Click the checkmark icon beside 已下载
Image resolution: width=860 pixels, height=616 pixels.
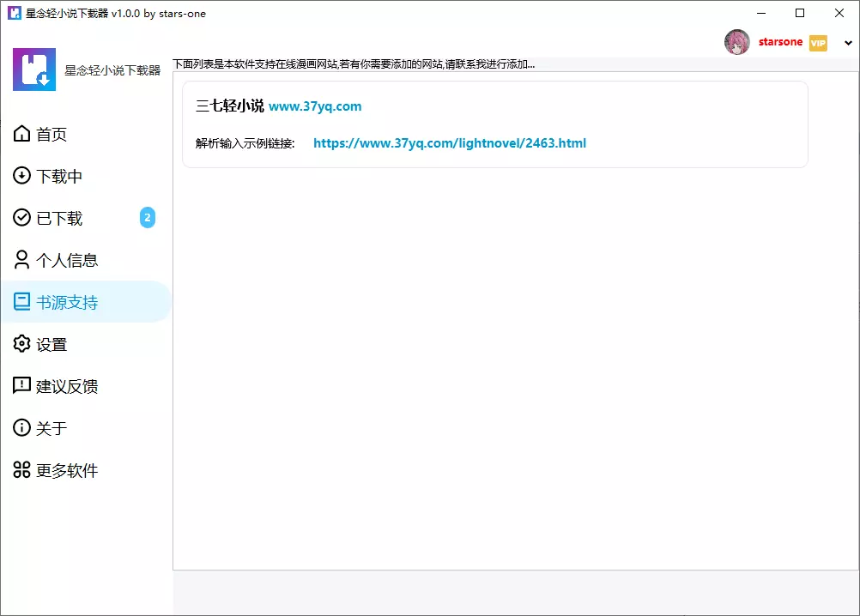[x=21, y=218]
